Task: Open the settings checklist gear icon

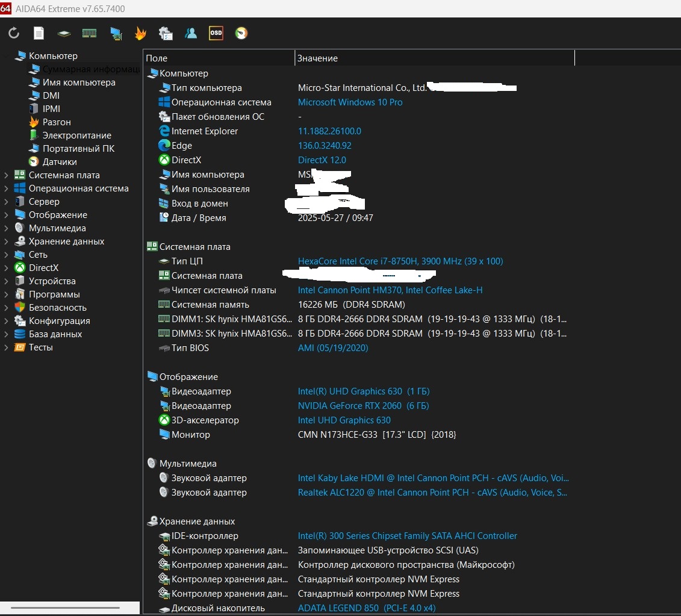Action: click(x=166, y=34)
